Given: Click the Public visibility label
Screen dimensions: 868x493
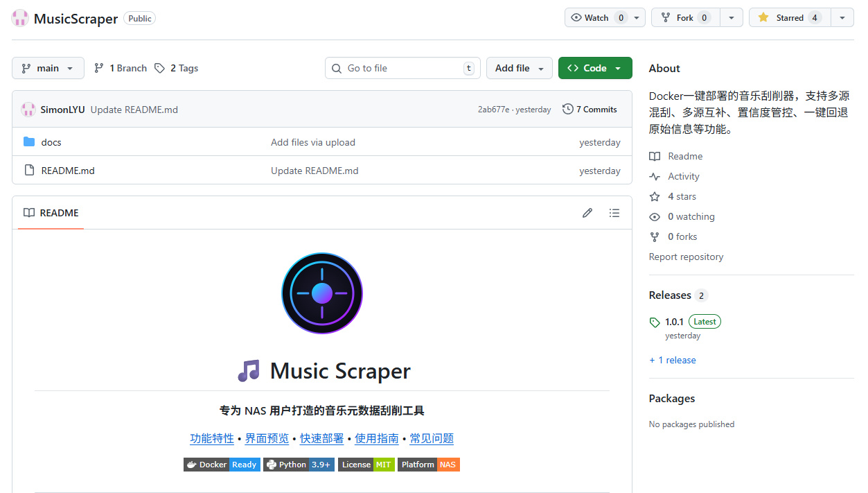Looking at the screenshot, I should click(x=139, y=19).
